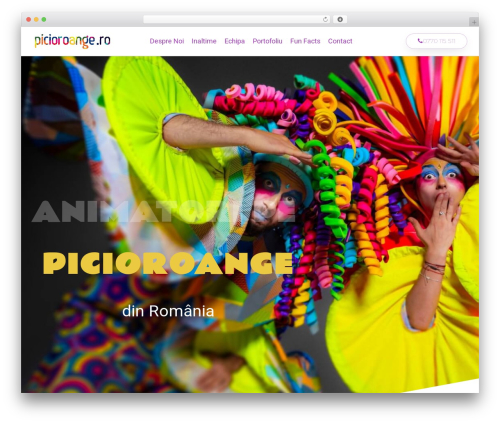Image resolution: width=500 pixels, height=423 pixels.
Task: Click the reader download icon beside address bar
Action: pyautogui.click(x=340, y=19)
